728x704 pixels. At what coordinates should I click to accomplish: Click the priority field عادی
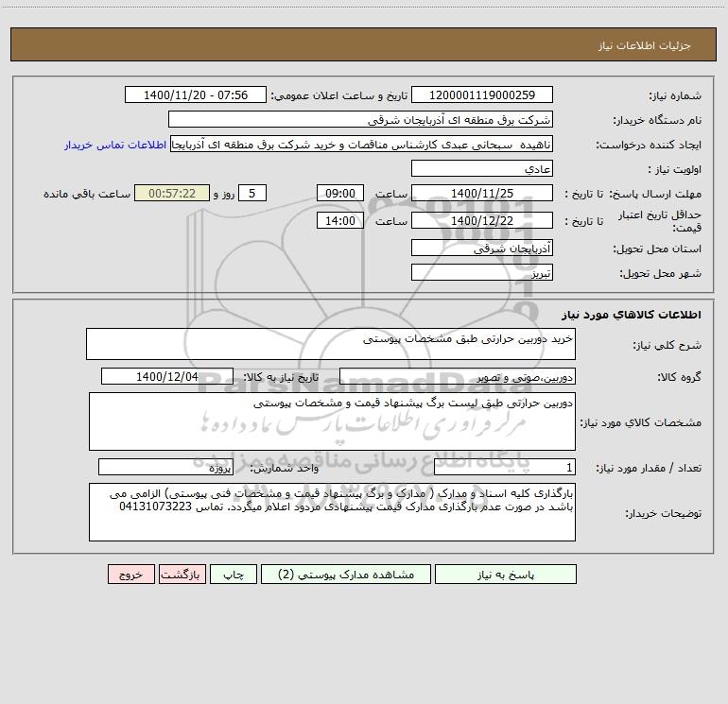pyautogui.click(x=482, y=168)
